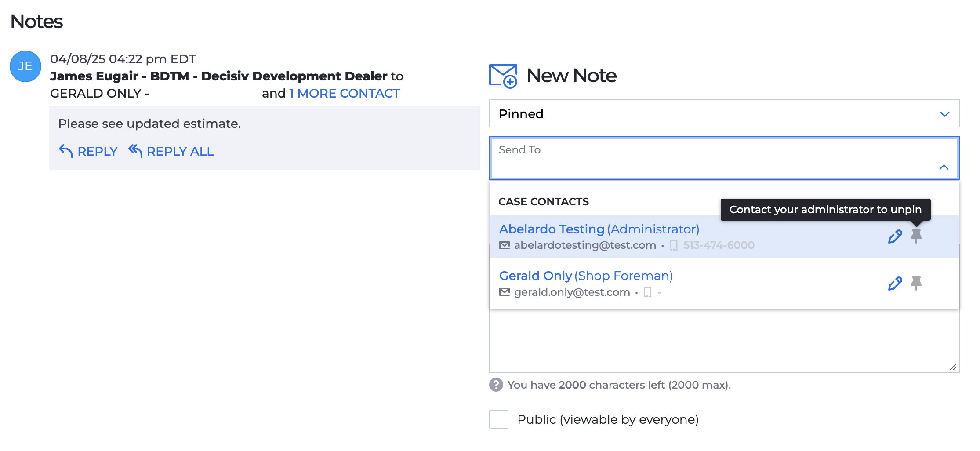Enable Public viewable by everyone checkbox
The image size is (980, 451).
coord(499,419)
